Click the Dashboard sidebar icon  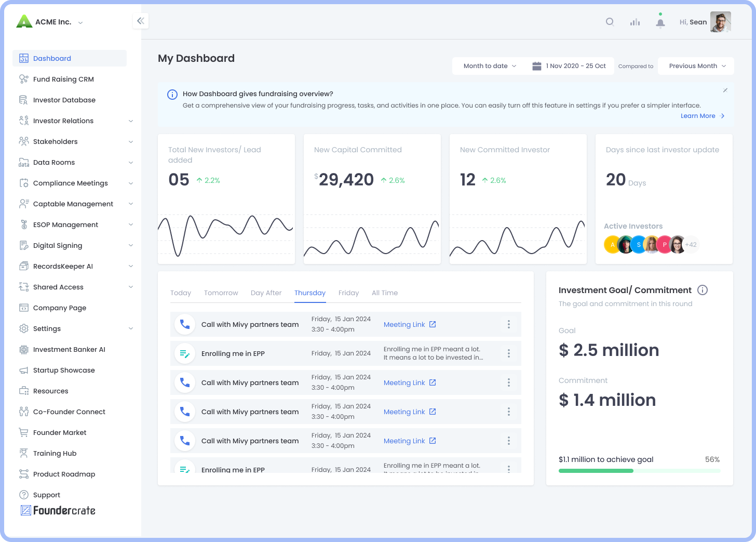[x=24, y=58]
